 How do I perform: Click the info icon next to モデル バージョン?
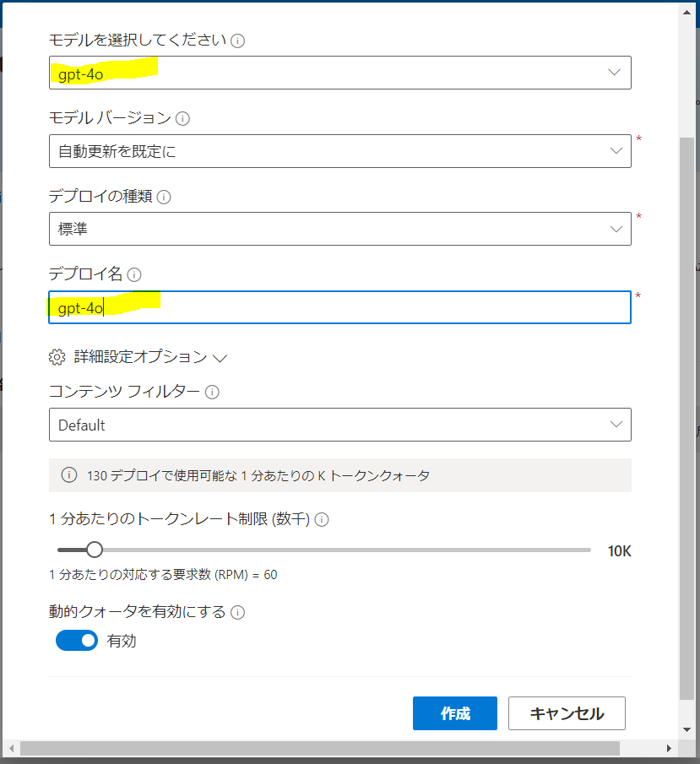[x=182, y=118]
